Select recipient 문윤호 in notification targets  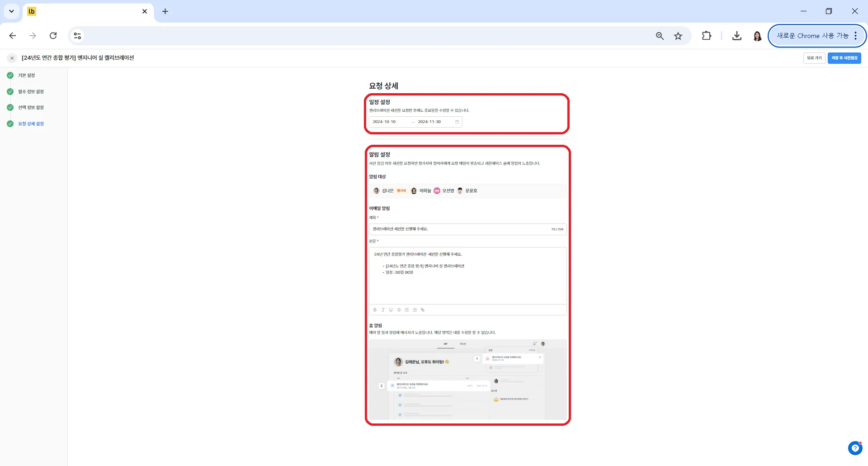(x=467, y=191)
